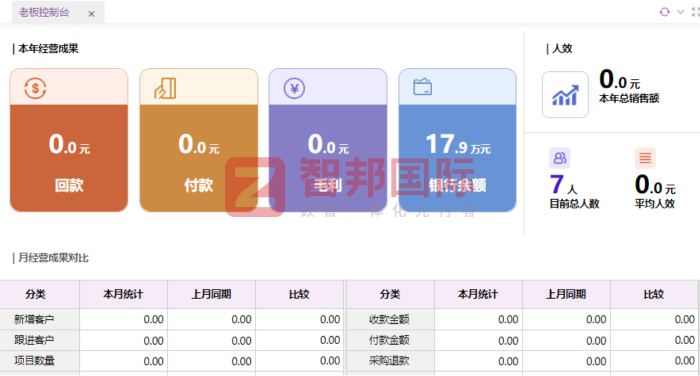Click the purple refresh icon at top right
Image resolution: width=700 pixels, height=376 pixels.
click(x=664, y=12)
